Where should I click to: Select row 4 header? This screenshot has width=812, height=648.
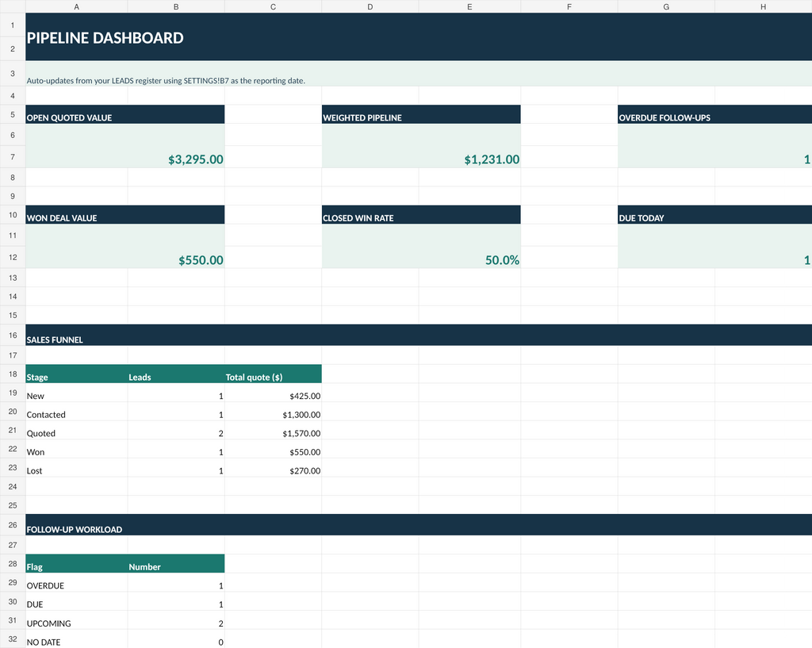click(13, 96)
